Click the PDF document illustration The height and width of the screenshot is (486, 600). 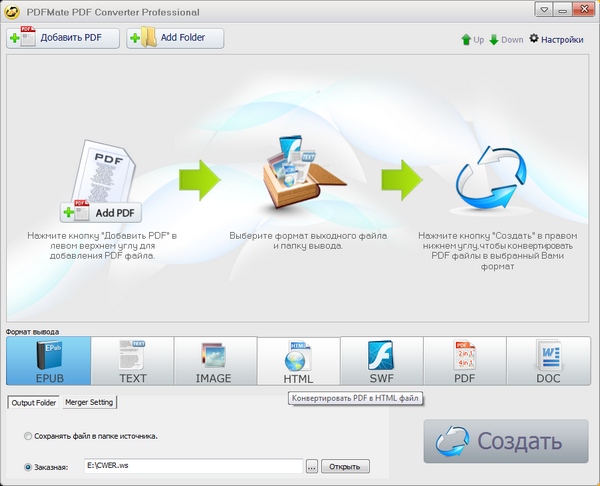pos(103,171)
